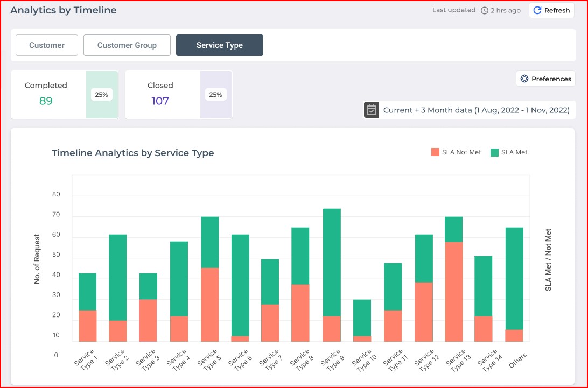Click the clock icon beside last updated
Screen dimensions: 588x388
pos(485,11)
